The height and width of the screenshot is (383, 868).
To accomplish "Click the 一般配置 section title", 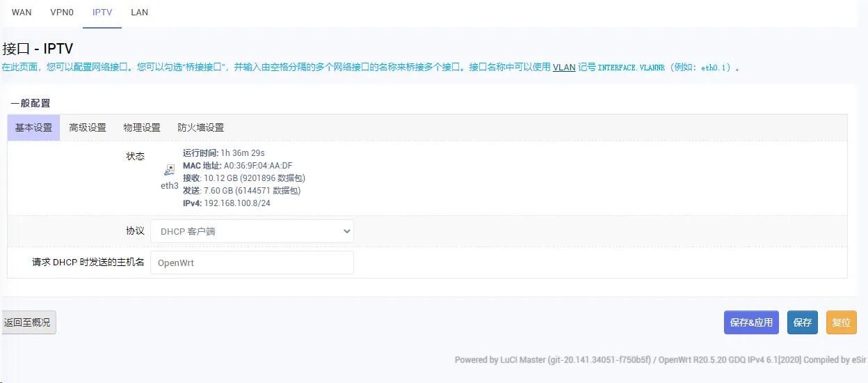I will [x=30, y=103].
